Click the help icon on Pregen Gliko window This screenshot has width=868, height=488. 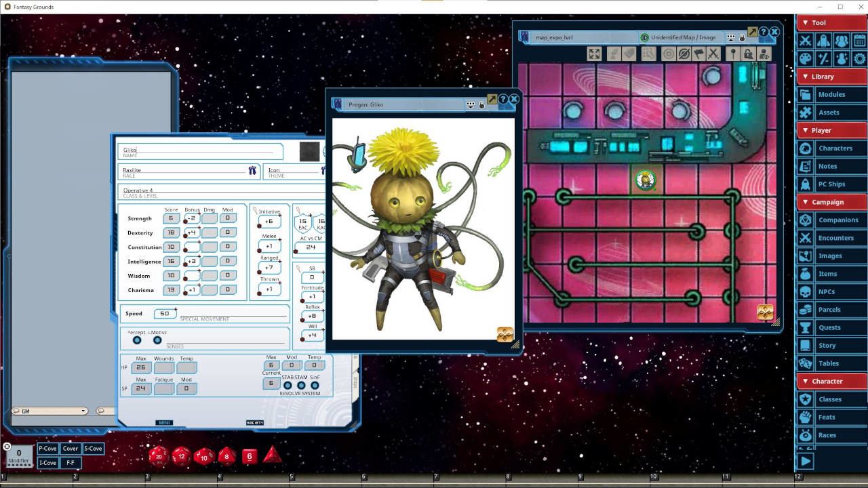503,100
